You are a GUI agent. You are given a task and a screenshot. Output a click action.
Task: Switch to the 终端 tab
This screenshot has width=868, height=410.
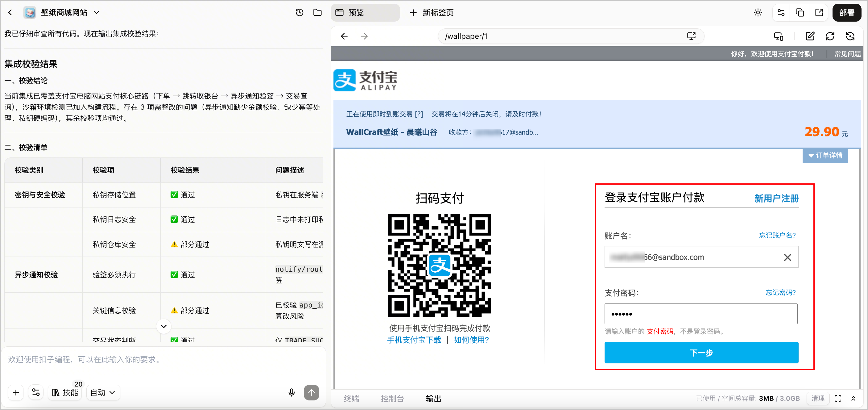tap(351, 399)
